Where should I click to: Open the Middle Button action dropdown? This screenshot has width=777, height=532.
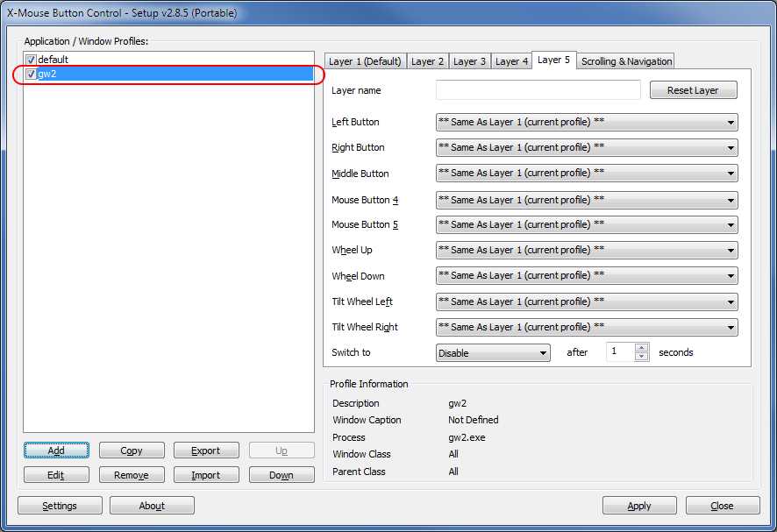tap(586, 174)
